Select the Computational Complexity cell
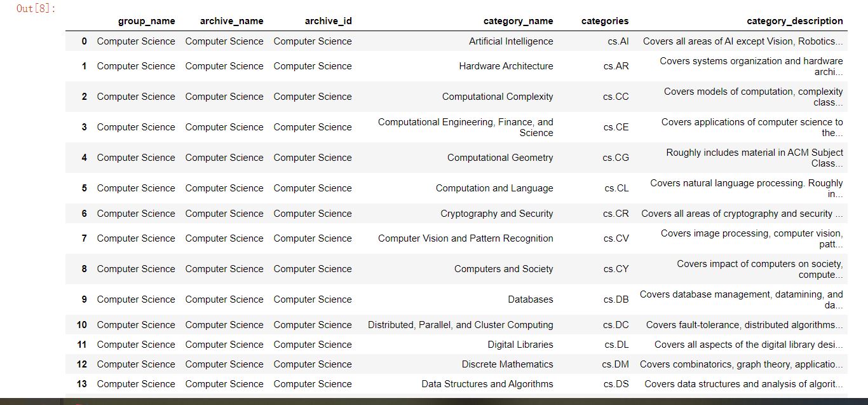This screenshot has height=405, width=868. click(498, 97)
